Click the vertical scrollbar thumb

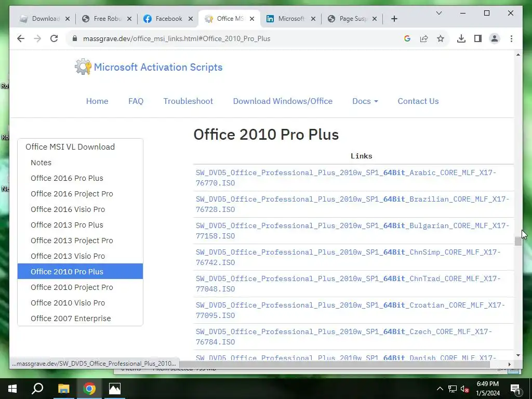click(x=518, y=241)
